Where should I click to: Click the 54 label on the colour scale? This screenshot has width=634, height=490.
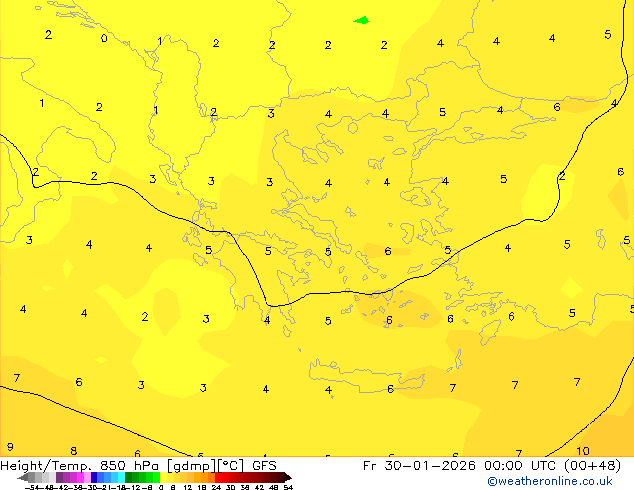click(287, 487)
